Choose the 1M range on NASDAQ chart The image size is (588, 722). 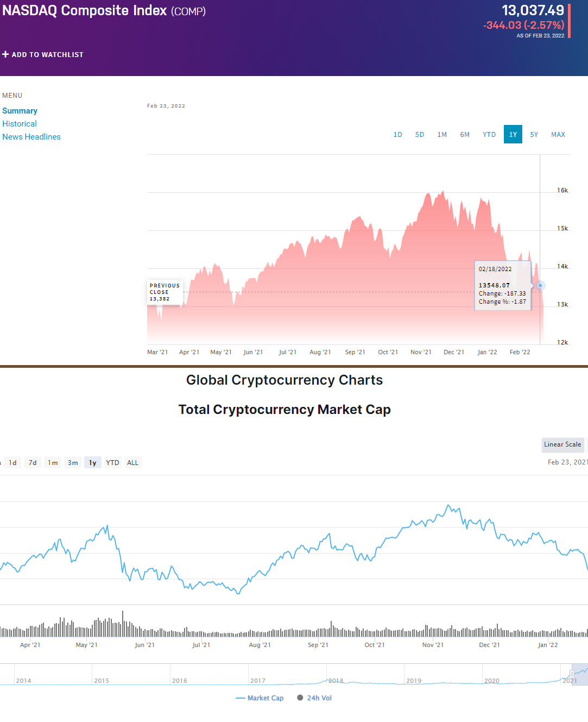(x=442, y=135)
